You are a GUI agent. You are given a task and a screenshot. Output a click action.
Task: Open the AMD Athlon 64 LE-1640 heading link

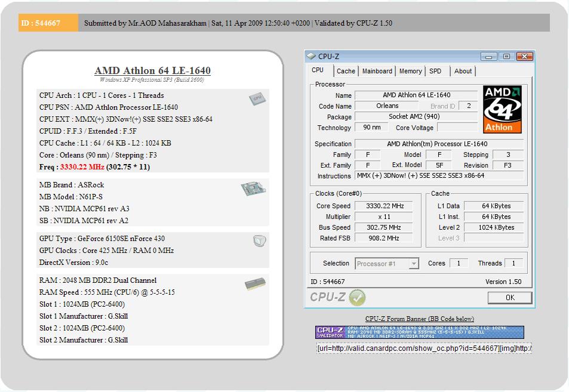coord(152,70)
